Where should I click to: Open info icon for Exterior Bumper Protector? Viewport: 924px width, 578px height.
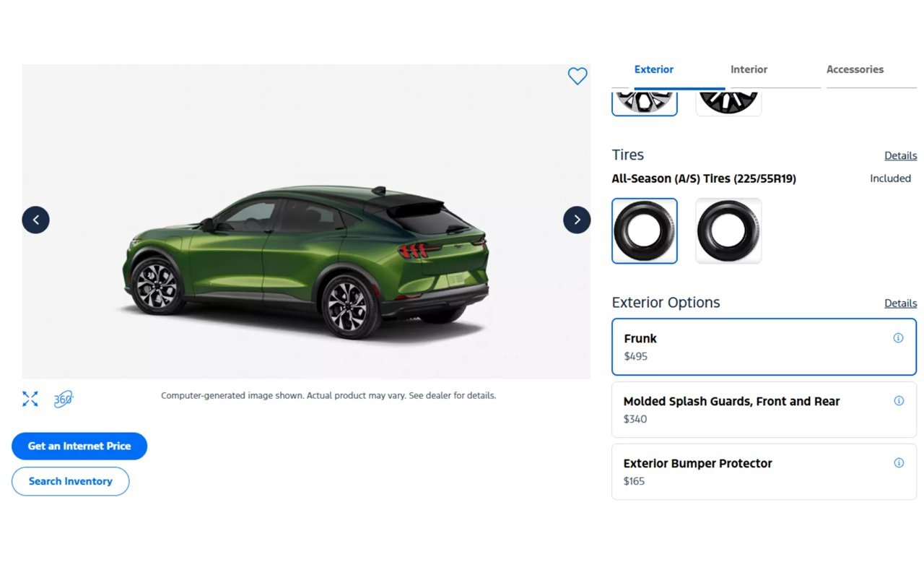tap(899, 463)
